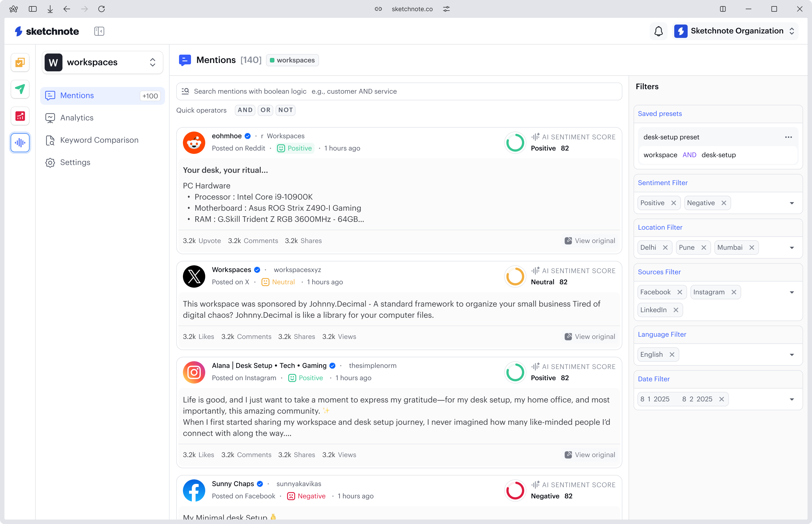Open the workspaces project switcher
Image resolution: width=812 pixels, height=524 pixels.
(102, 62)
